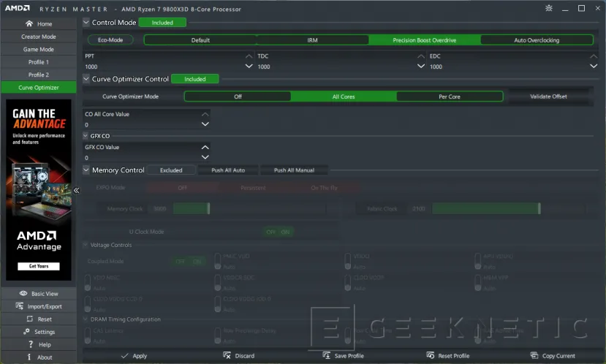Select Default control mode
This screenshot has height=364, width=606.
(x=200, y=39)
